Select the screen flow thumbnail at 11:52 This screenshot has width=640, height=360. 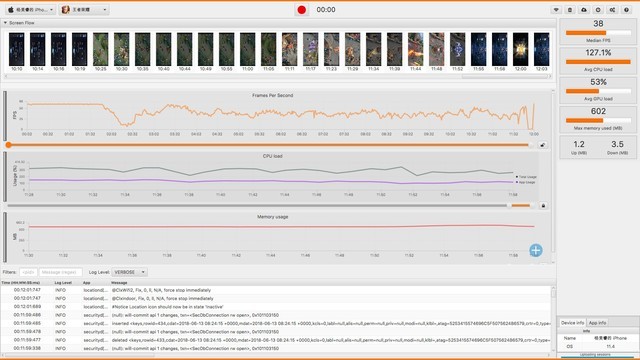(x=458, y=49)
